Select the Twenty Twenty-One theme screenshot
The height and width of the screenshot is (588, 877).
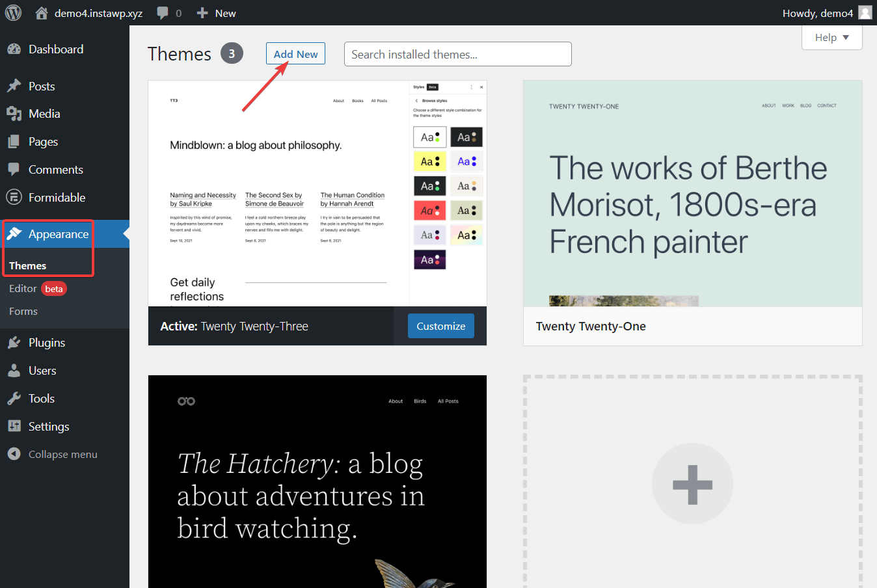pos(693,193)
